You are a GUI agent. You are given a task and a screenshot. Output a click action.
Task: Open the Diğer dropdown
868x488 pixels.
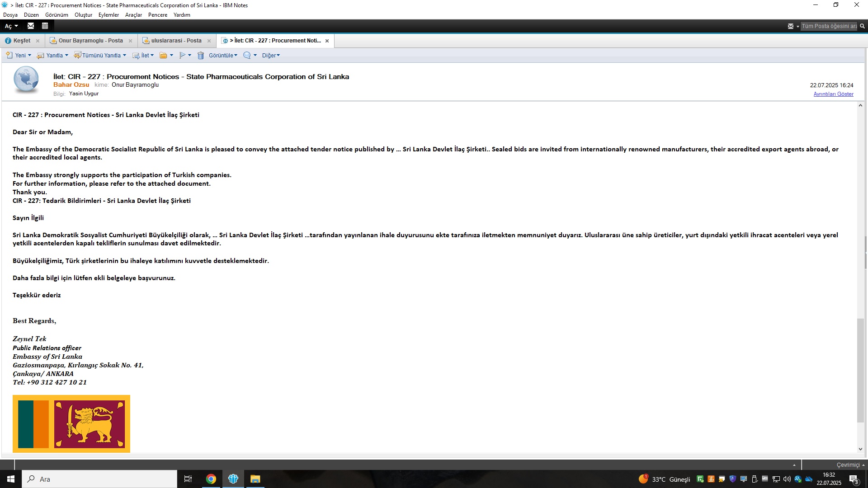[x=271, y=55]
